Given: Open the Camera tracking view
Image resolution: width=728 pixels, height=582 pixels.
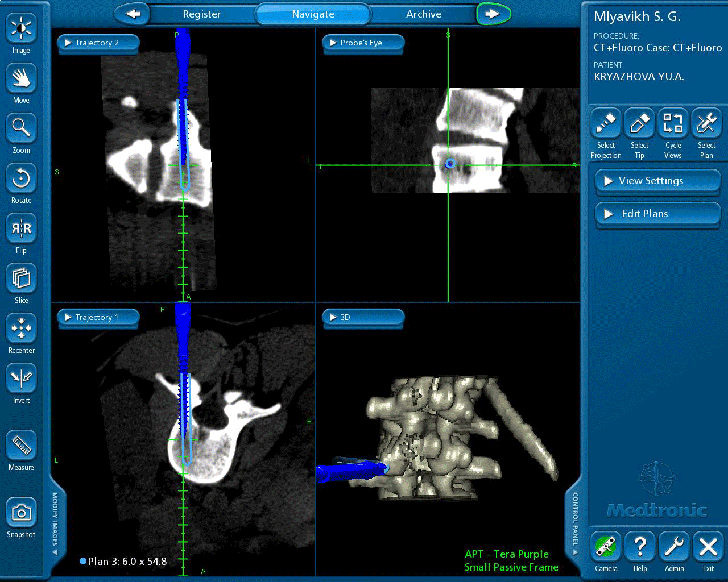Looking at the screenshot, I should pyautogui.click(x=606, y=547).
